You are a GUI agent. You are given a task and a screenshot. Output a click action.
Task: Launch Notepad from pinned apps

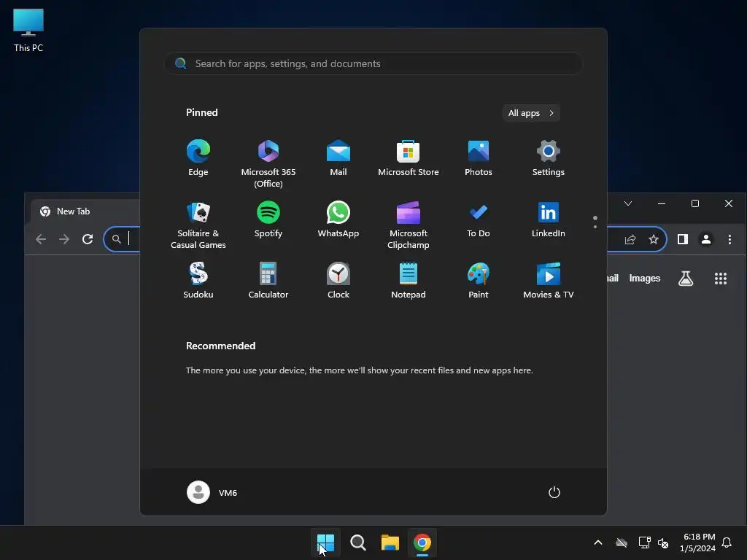pyautogui.click(x=409, y=281)
